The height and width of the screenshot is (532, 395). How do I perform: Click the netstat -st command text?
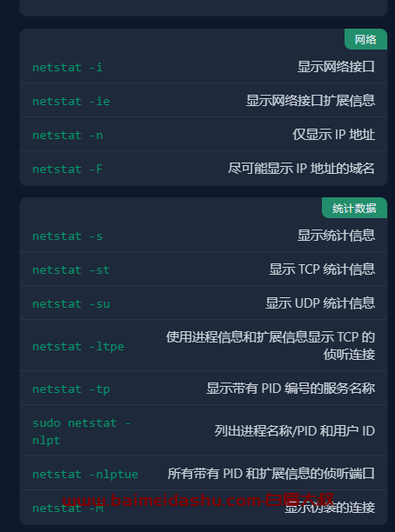(71, 269)
